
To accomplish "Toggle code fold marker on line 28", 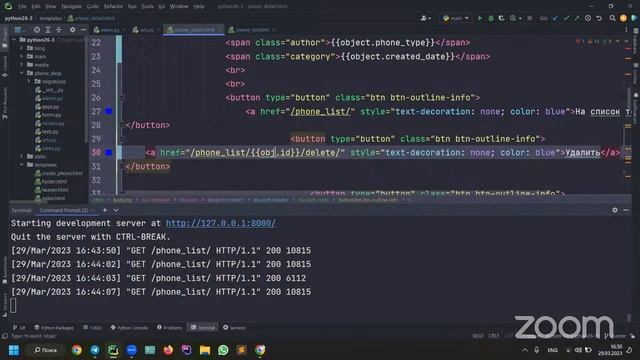I will 122,125.
